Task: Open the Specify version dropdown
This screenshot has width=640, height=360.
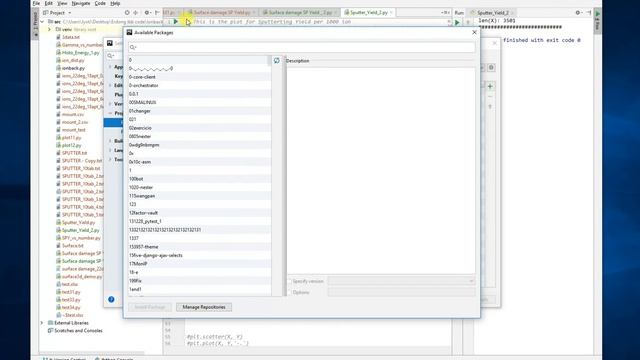Action: tap(401, 281)
